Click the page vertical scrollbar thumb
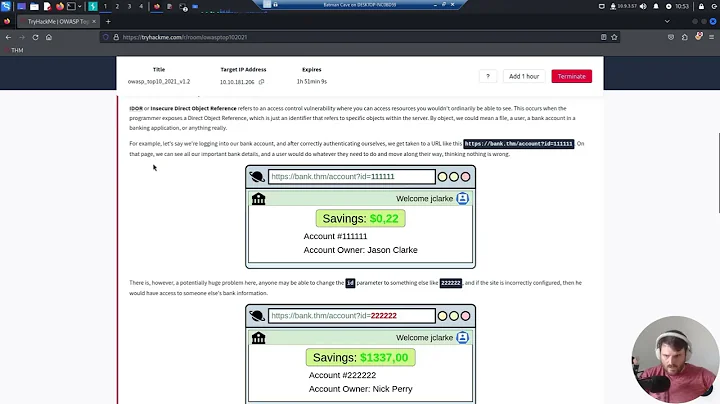Viewport: 720px width, 404px height. (718, 173)
